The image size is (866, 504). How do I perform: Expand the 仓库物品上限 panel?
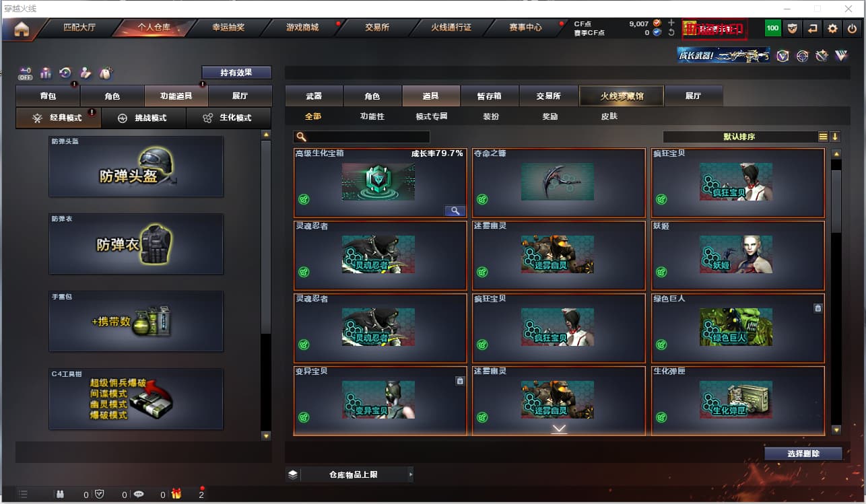[349, 474]
